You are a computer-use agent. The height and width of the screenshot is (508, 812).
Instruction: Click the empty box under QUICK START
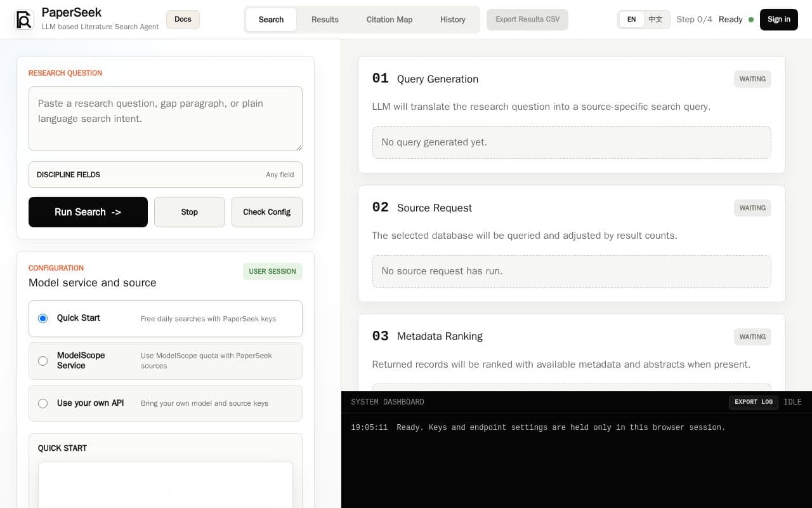pos(166,485)
